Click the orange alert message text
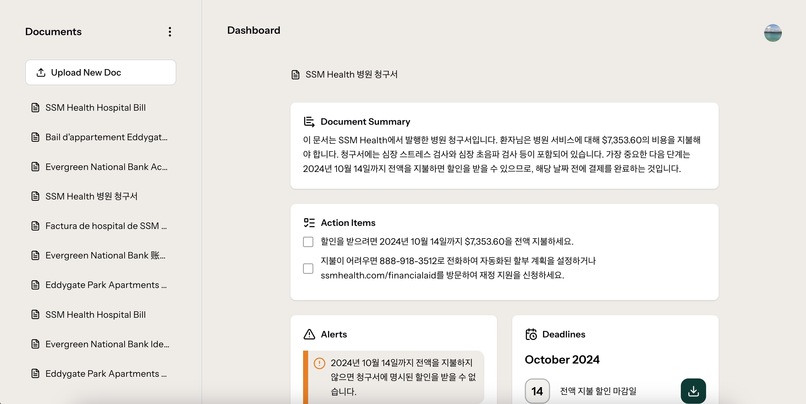 tap(404, 377)
